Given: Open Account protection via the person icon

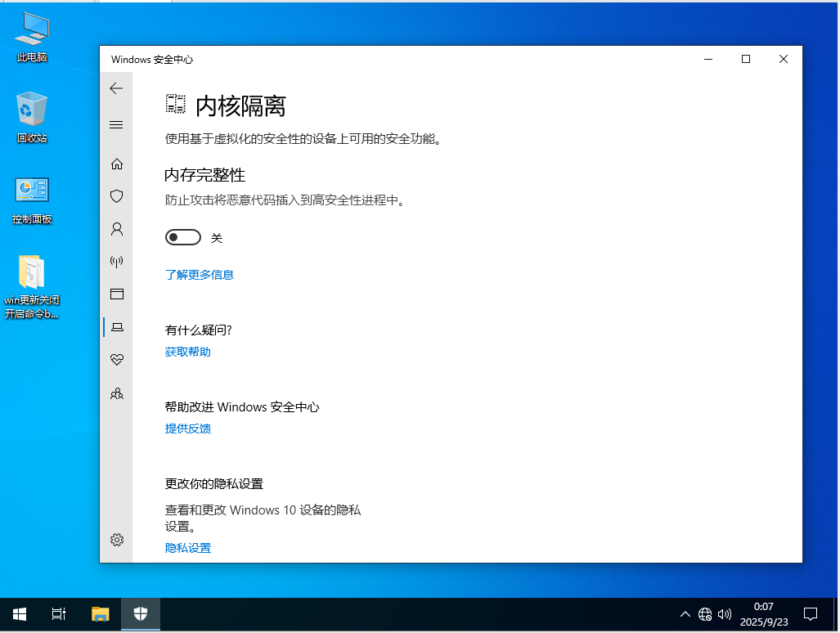Looking at the screenshot, I should tap(117, 229).
